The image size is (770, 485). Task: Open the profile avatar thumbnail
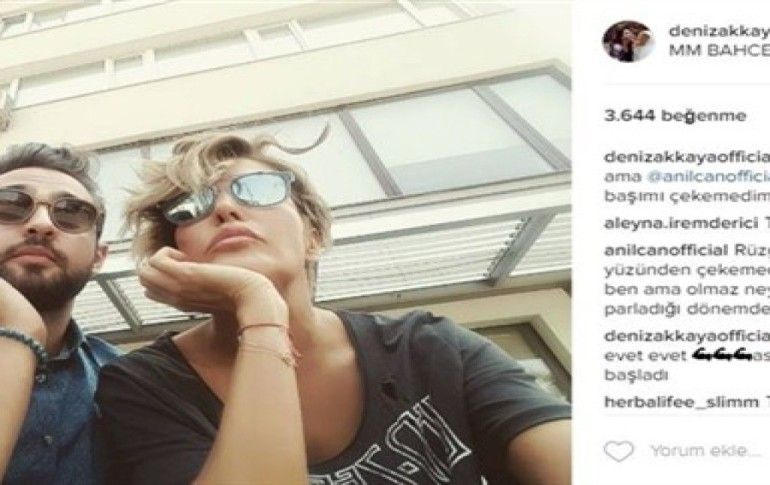click(629, 41)
